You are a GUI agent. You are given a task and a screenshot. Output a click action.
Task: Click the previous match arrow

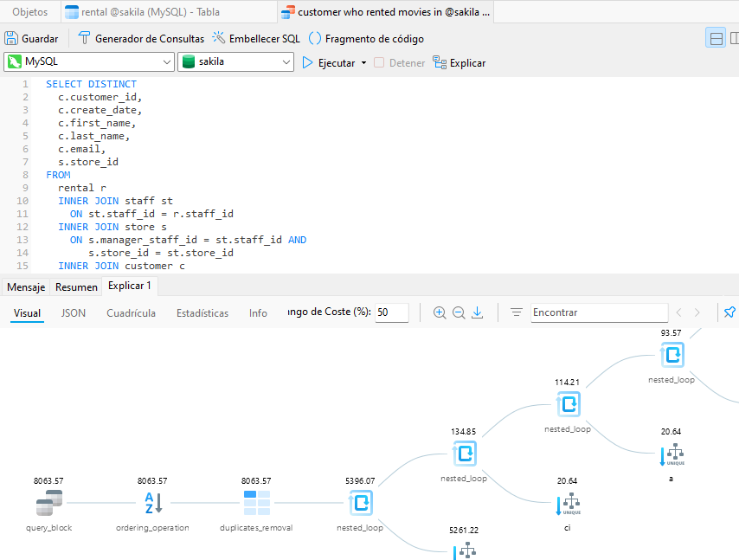pyautogui.click(x=678, y=312)
